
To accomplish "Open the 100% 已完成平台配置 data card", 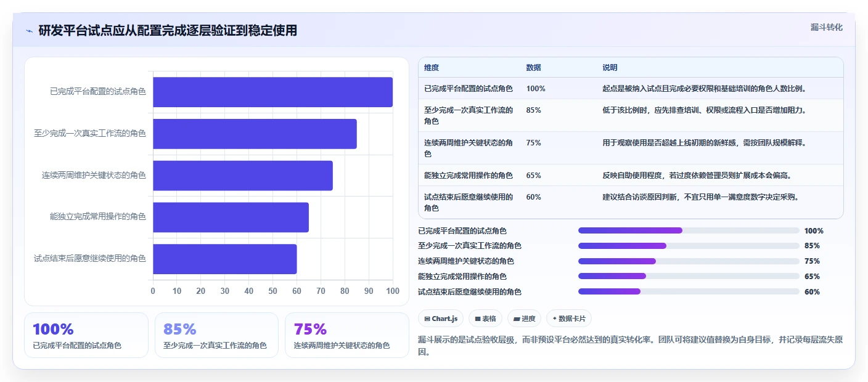I will tap(86, 335).
